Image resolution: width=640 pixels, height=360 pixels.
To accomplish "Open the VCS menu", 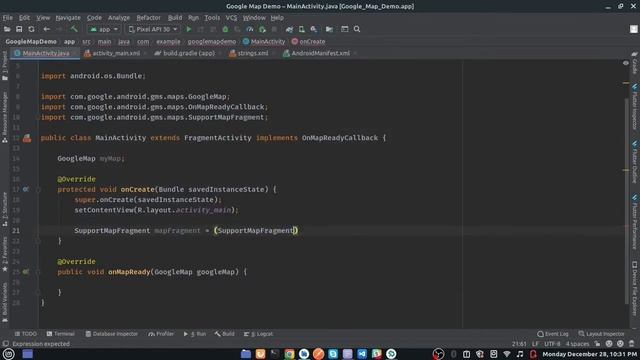I will 231,18.
